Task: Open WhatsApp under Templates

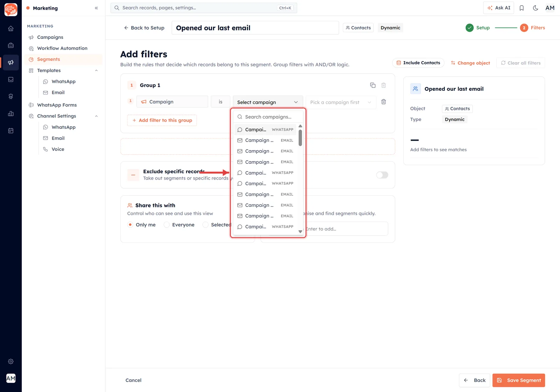Action: [x=63, y=82]
